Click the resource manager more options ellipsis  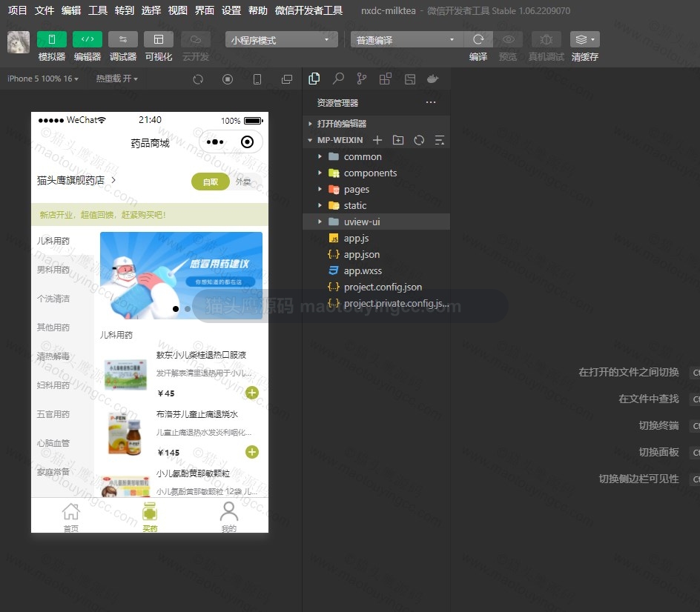(430, 102)
